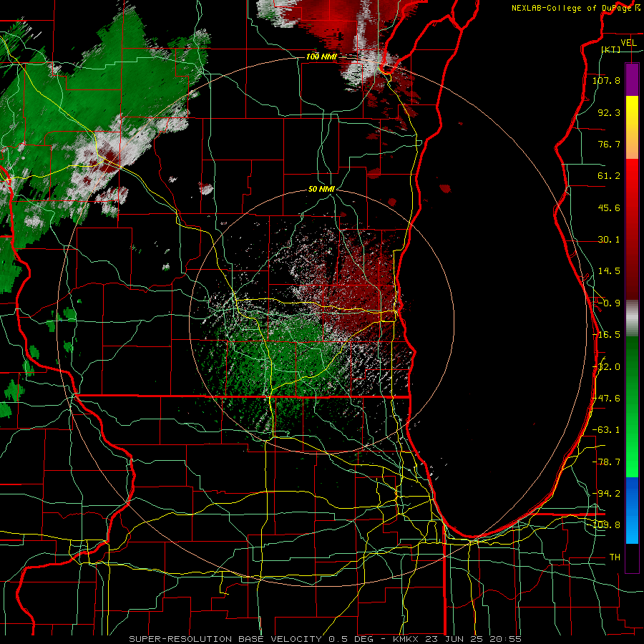Select the -109.8 velocity scale value
The width and height of the screenshot is (644, 644).
coord(606,525)
